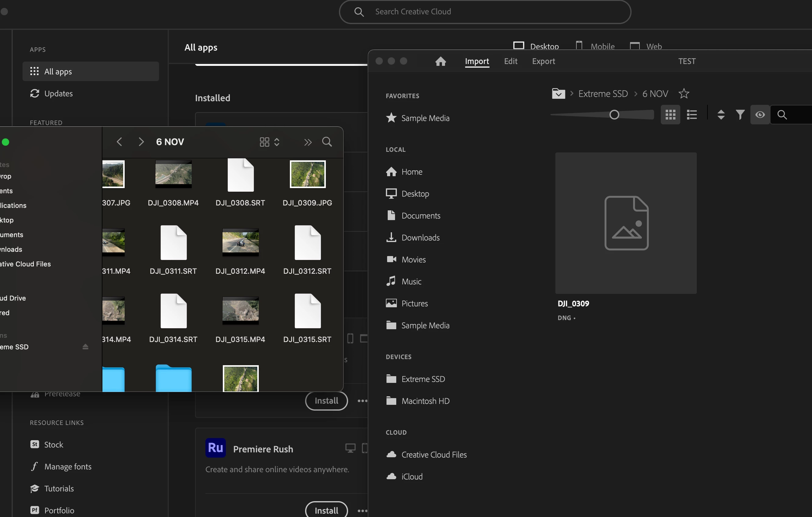The width and height of the screenshot is (812, 517).
Task: Expand Finder toolbar overflow chevrons
Action: pyautogui.click(x=308, y=142)
